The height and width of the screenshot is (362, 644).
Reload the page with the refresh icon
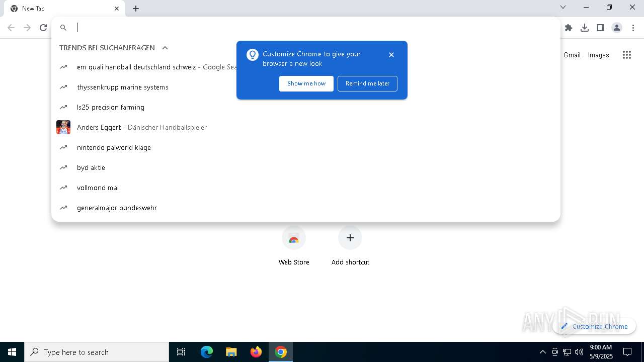(x=43, y=28)
